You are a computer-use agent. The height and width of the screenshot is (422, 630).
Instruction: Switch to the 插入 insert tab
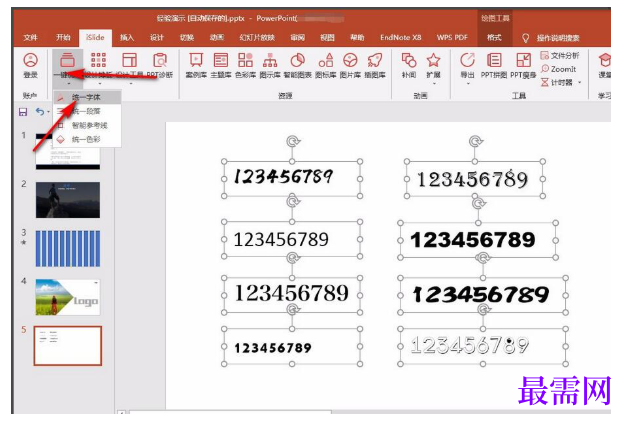(127, 37)
